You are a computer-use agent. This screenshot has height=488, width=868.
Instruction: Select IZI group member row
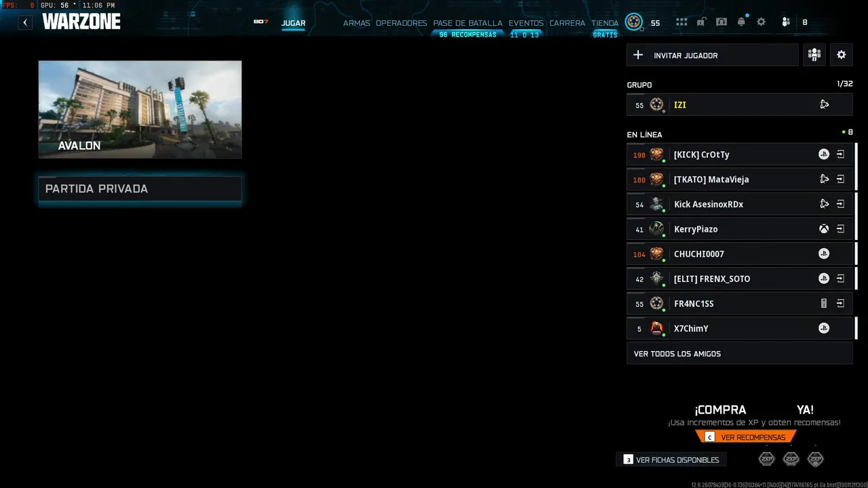[740, 104]
